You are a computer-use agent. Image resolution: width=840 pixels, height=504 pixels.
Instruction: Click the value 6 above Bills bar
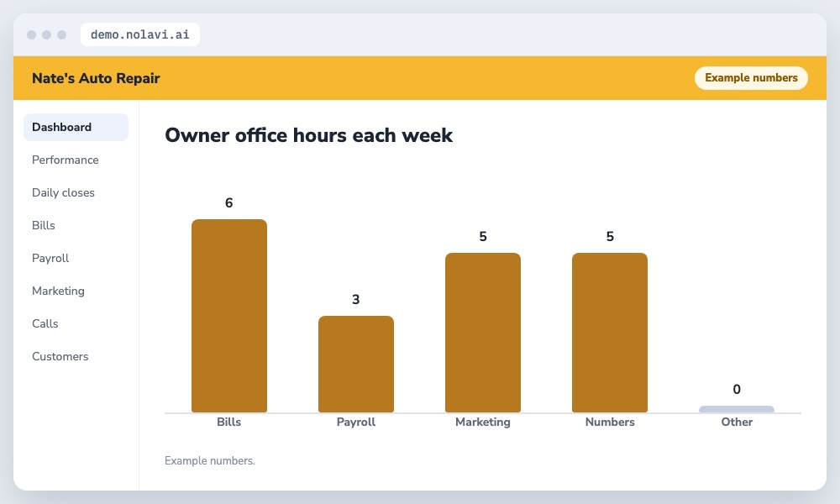(228, 203)
